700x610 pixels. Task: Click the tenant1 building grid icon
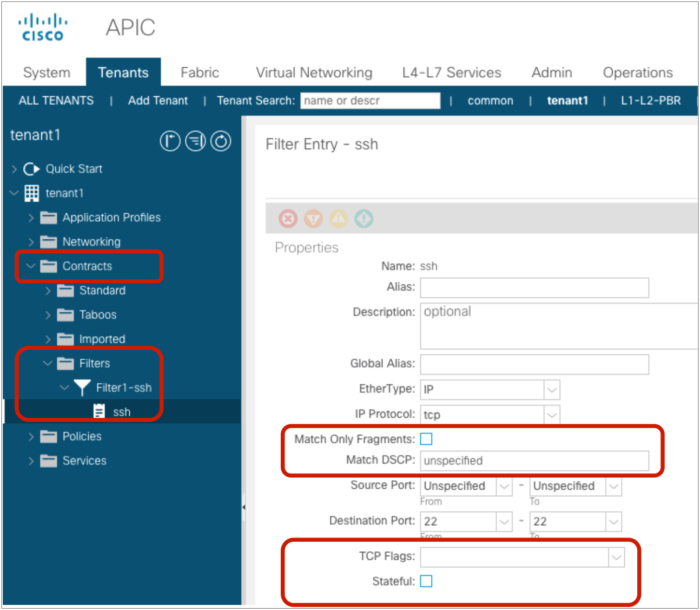pyautogui.click(x=32, y=193)
